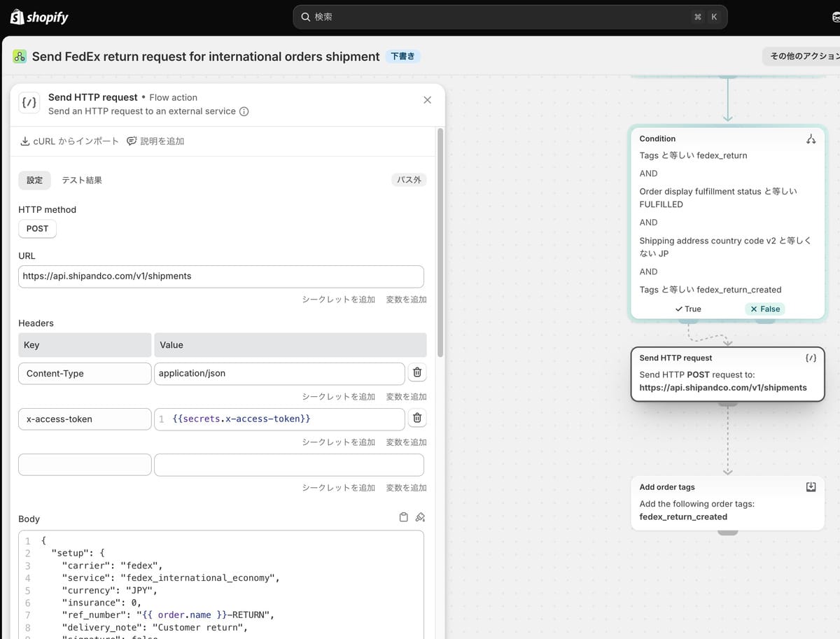
Task: Select the False branch of the Condition
Action: point(765,309)
